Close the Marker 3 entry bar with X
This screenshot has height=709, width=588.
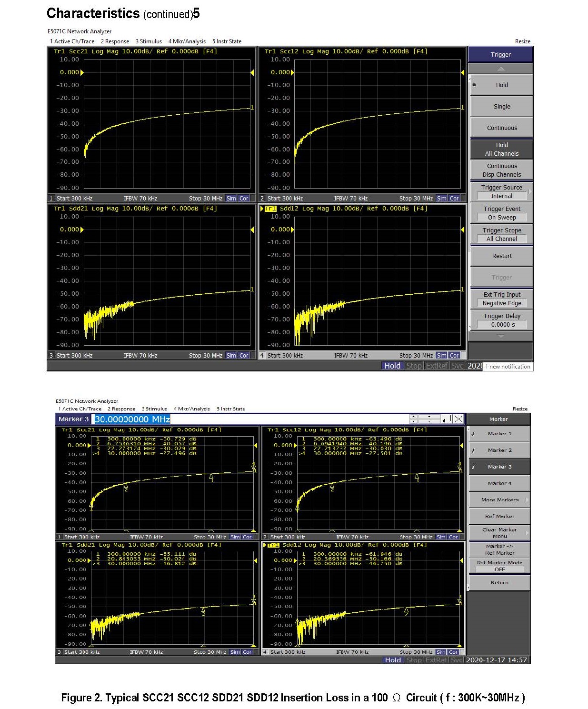click(458, 419)
